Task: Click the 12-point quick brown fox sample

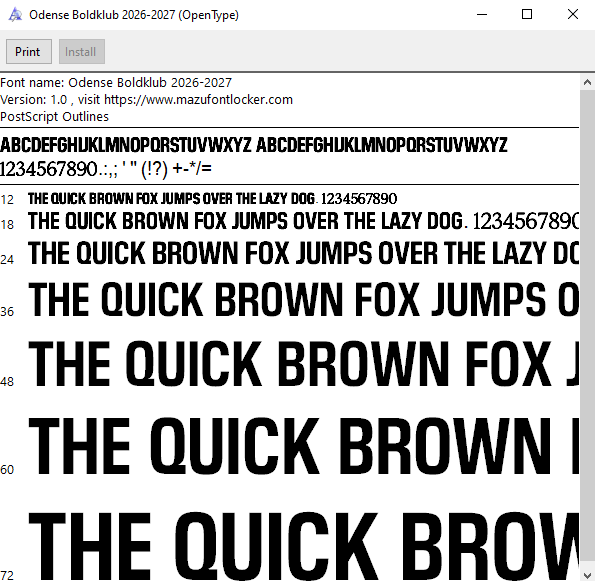Action: coord(212,199)
